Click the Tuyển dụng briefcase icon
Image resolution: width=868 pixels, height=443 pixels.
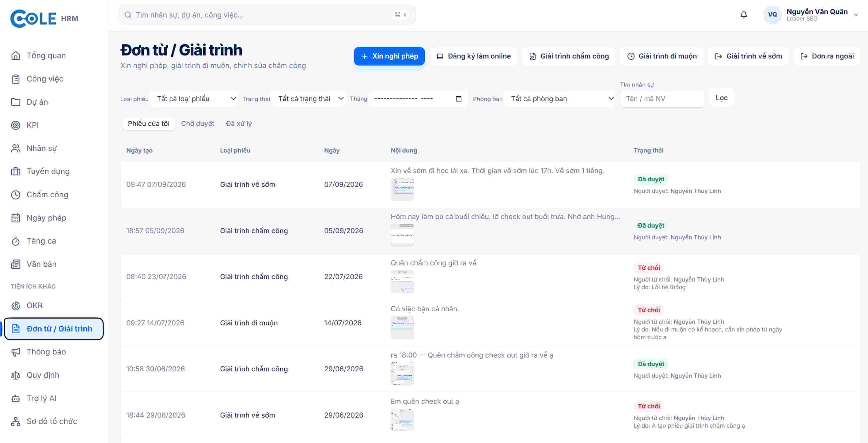(16, 172)
